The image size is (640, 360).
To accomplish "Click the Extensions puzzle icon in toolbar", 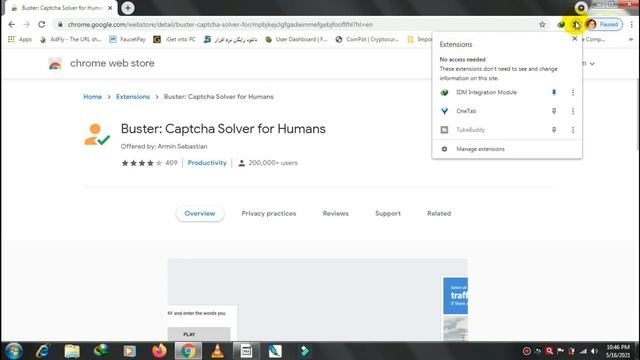I will click(x=576, y=24).
